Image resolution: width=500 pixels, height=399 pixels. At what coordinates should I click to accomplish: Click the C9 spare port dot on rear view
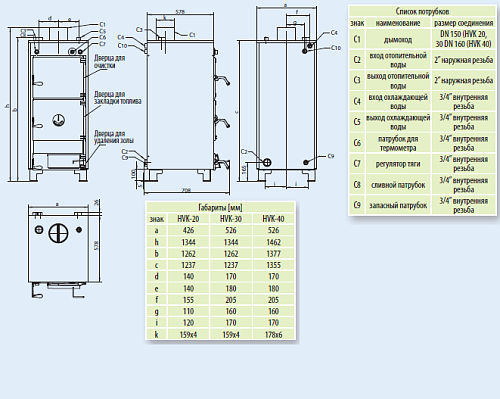coord(306,162)
